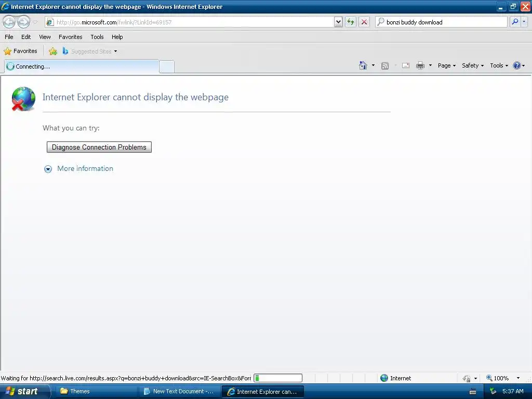Switch to New Text Document taskbar item
This screenshot has height=399, width=532.
tap(179, 392)
